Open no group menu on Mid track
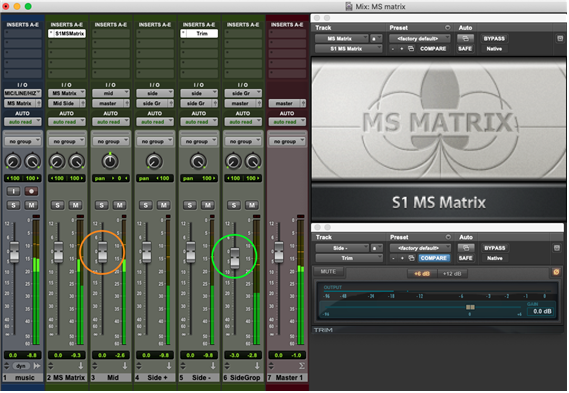This screenshot has height=393, width=569. click(111, 141)
